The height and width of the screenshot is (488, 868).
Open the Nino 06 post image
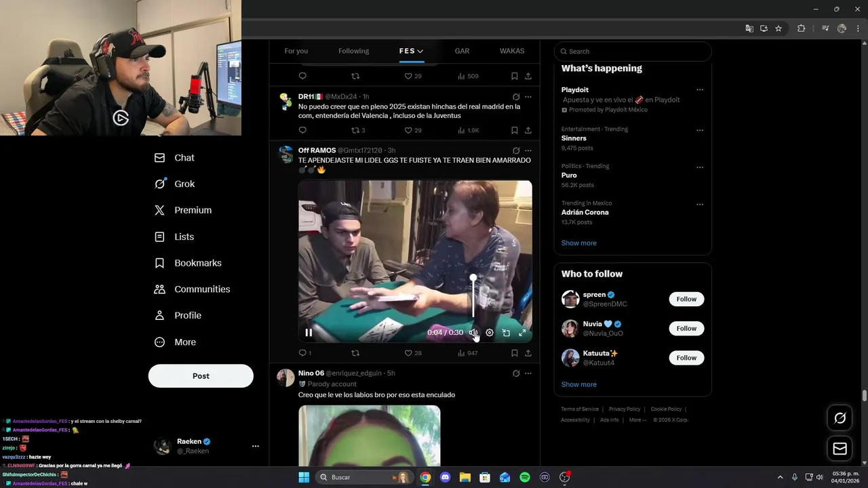(x=370, y=436)
